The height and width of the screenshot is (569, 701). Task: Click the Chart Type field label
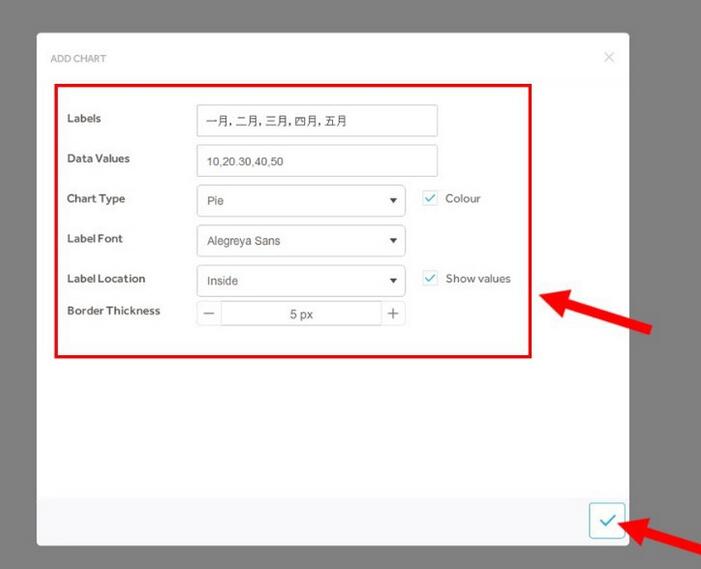click(x=96, y=199)
